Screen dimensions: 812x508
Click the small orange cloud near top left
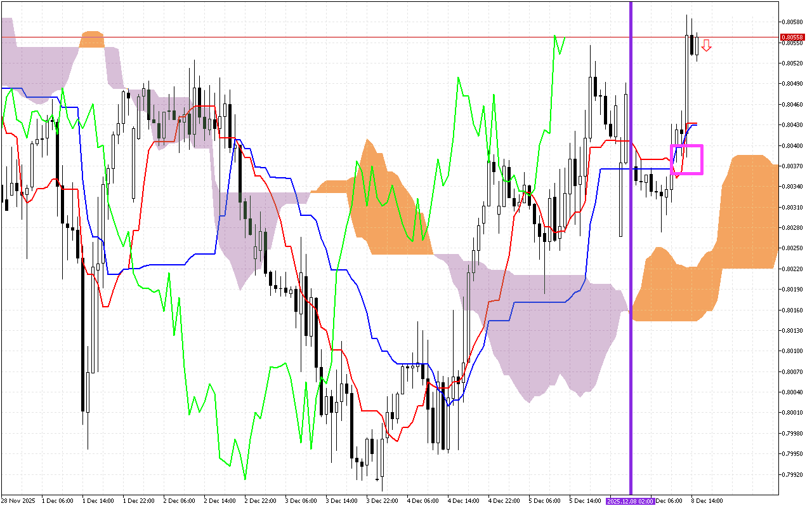(93, 39)
